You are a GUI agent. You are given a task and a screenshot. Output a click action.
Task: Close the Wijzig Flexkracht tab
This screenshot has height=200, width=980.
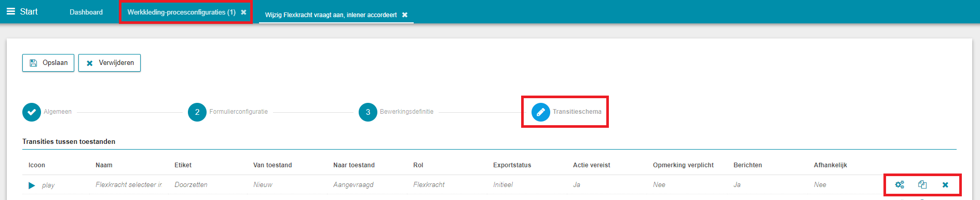[x=405, y=15]
